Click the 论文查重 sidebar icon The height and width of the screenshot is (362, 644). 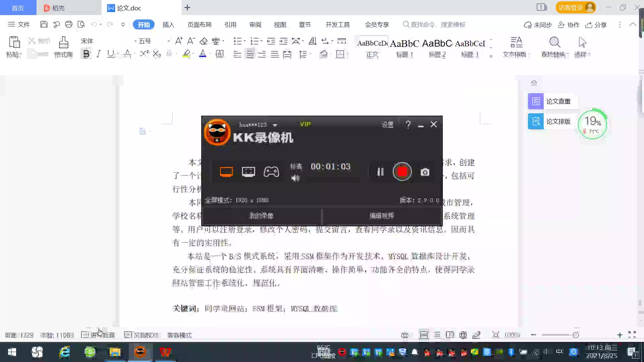coord(536,101)
